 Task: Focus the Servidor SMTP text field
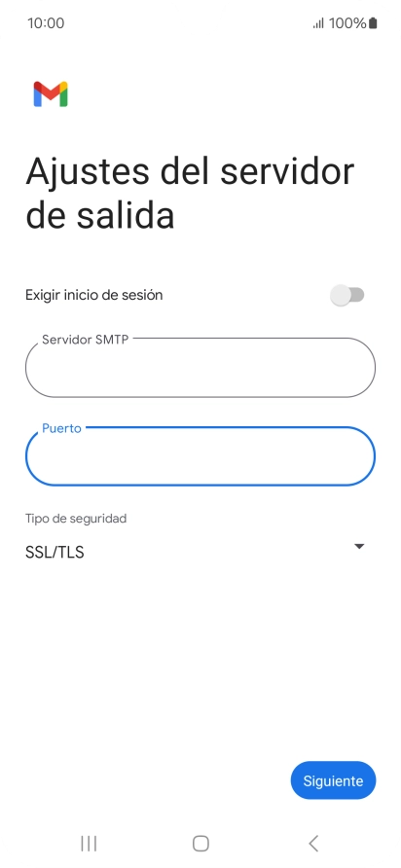coord(200,368)
